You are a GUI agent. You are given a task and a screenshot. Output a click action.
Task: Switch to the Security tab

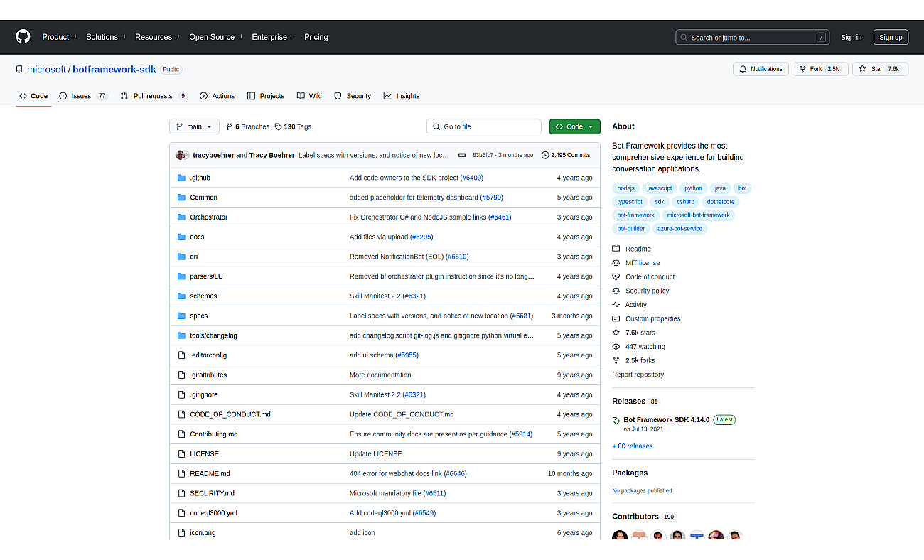[353, 96]
